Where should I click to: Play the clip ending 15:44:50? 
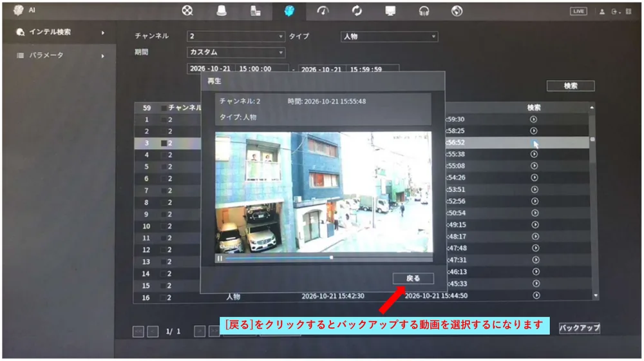click(536, 295)
